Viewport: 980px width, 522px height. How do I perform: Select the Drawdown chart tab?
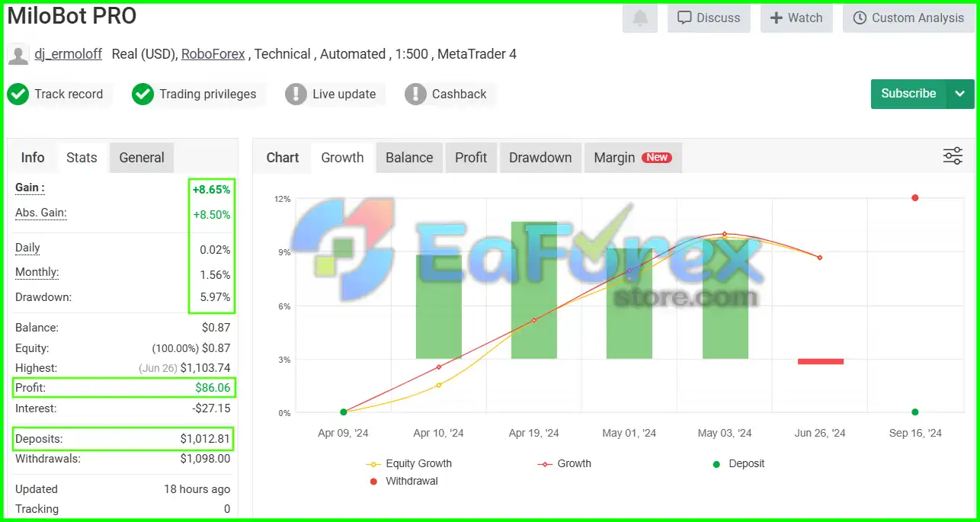tap(540, 158)
